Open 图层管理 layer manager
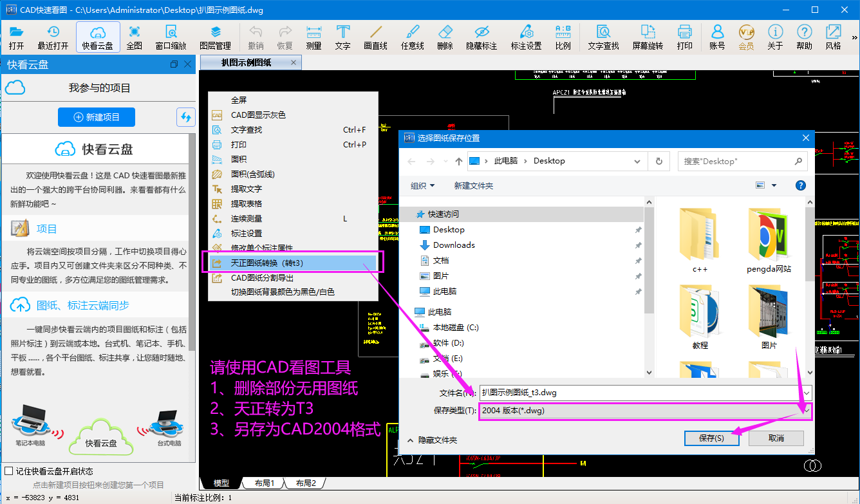 pyautogui.click(x=216, y=37)
